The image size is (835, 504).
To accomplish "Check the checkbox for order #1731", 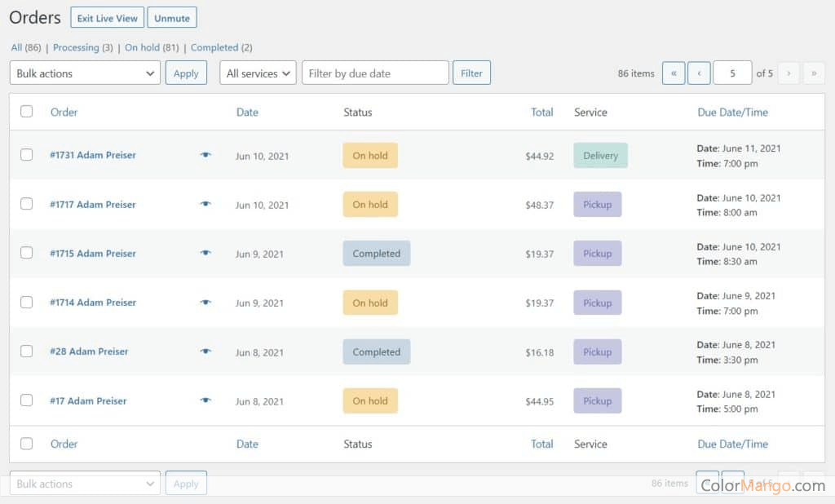I will coord(26,155).
